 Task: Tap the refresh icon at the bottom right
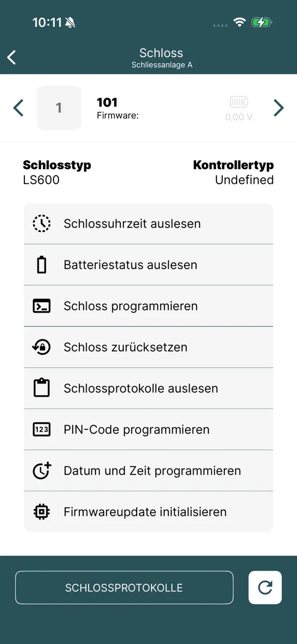265,587
